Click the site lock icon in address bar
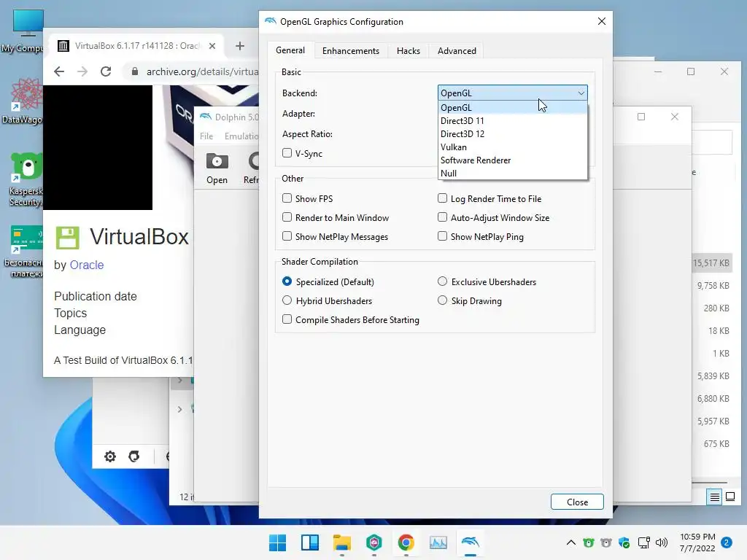The image size is (747, 560). coord(135,71)
